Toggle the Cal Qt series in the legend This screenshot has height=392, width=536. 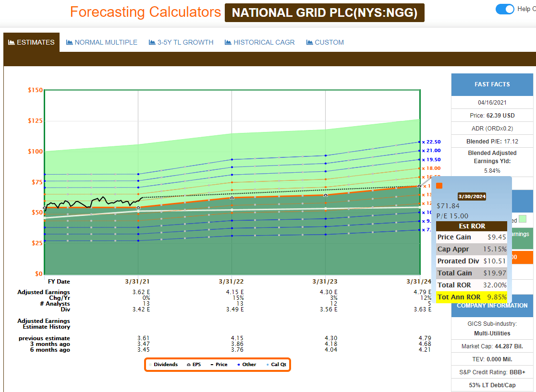(x=268, y=365)
